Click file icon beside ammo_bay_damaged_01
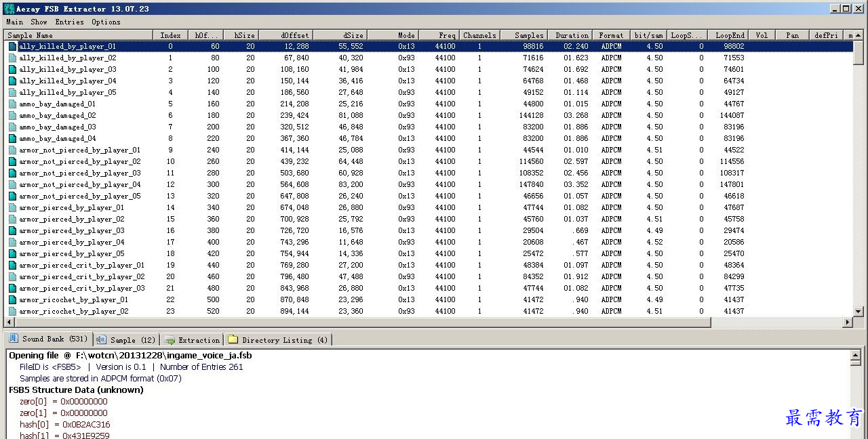The image size is (868, 439). (x=12, y=104)
